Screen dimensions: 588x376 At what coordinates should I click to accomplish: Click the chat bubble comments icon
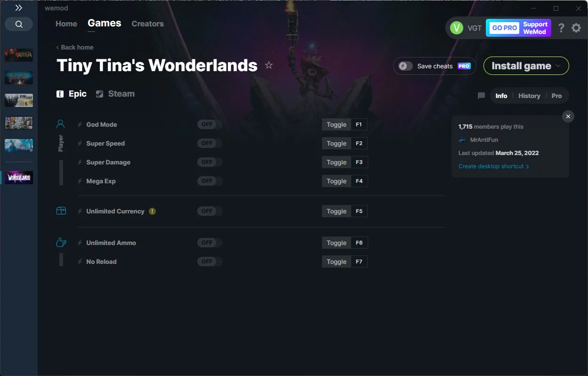[x=481, y=96]
